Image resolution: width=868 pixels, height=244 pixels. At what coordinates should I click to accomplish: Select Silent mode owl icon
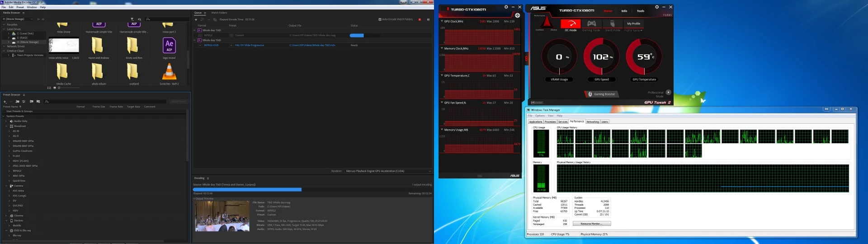(613, 26)
